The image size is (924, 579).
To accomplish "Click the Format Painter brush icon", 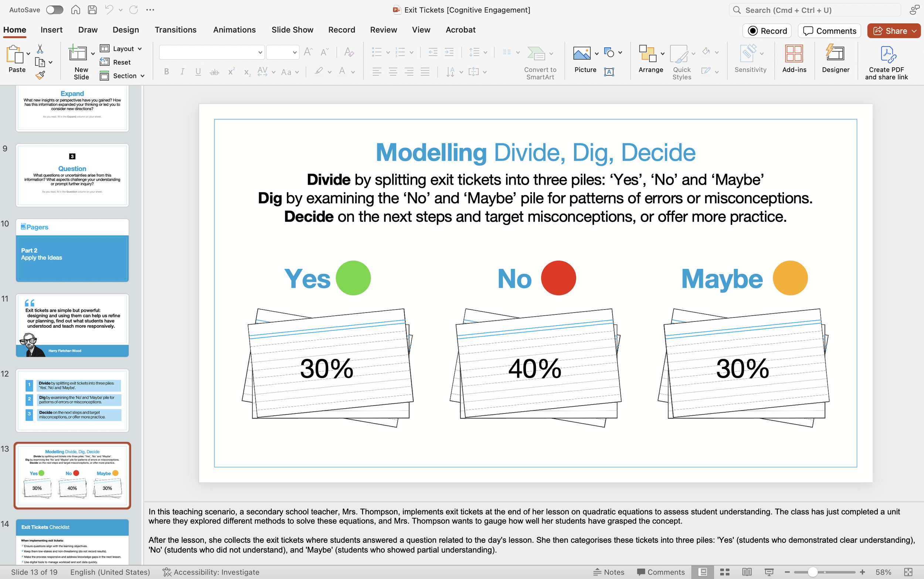I will (x=40, y=75).
